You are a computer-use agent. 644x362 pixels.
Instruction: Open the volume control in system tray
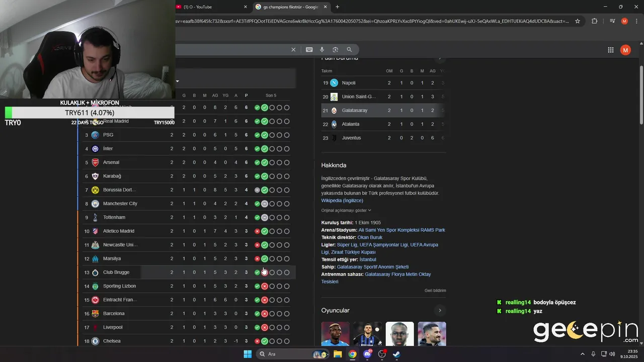click(612, 354)
